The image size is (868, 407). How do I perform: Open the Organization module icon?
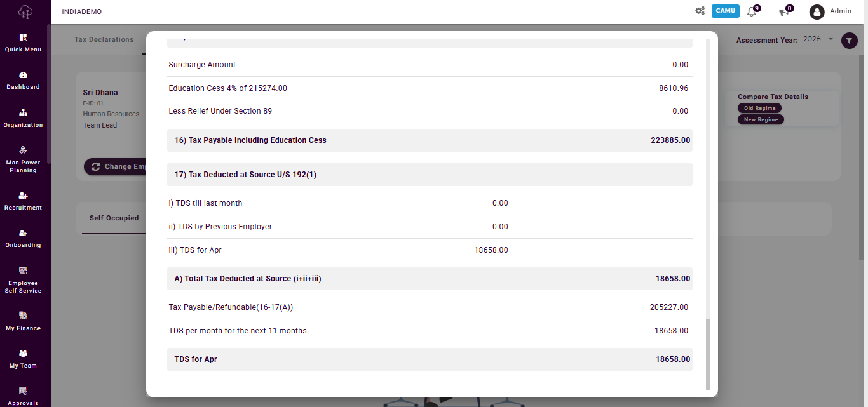click(23, 113)
